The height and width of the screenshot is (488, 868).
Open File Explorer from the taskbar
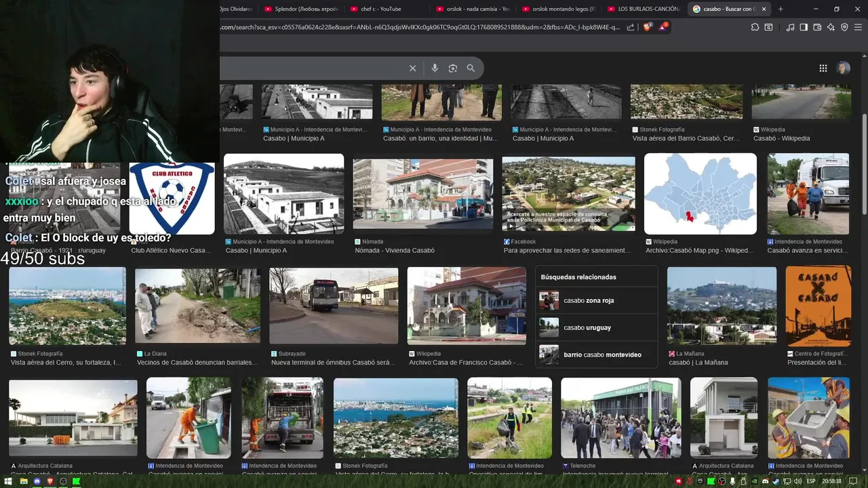pos(23,481)
